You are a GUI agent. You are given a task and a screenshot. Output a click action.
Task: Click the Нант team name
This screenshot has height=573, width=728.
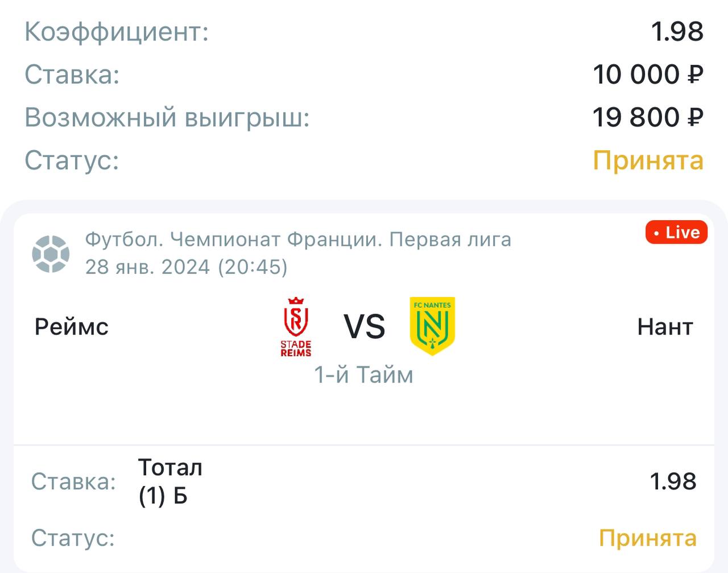[665, 327]
